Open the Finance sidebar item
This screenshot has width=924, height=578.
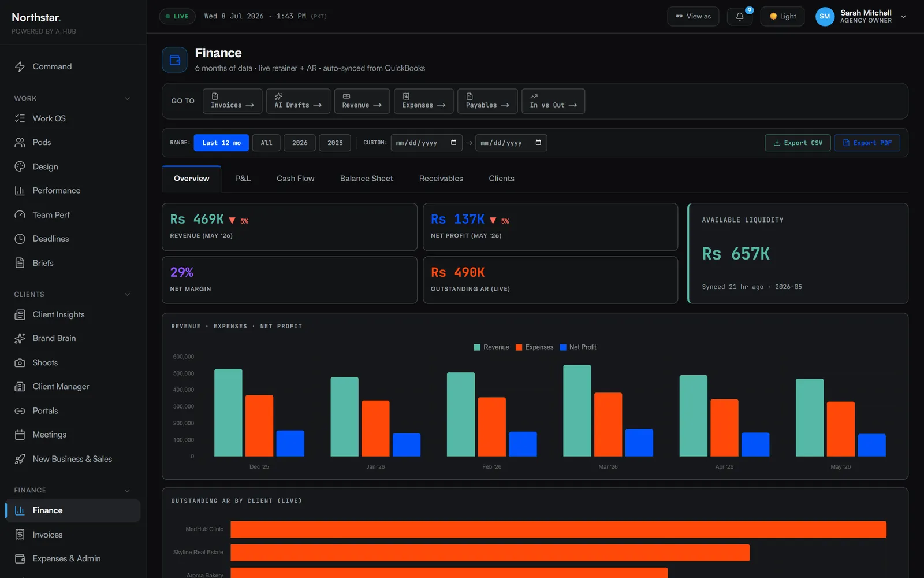[73, 510]
